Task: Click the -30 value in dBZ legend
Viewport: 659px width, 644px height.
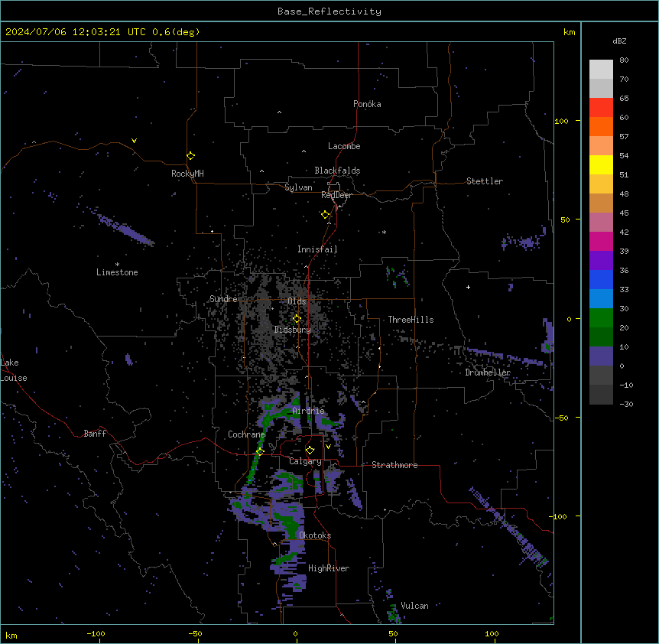Action: [x=626, y=404]
